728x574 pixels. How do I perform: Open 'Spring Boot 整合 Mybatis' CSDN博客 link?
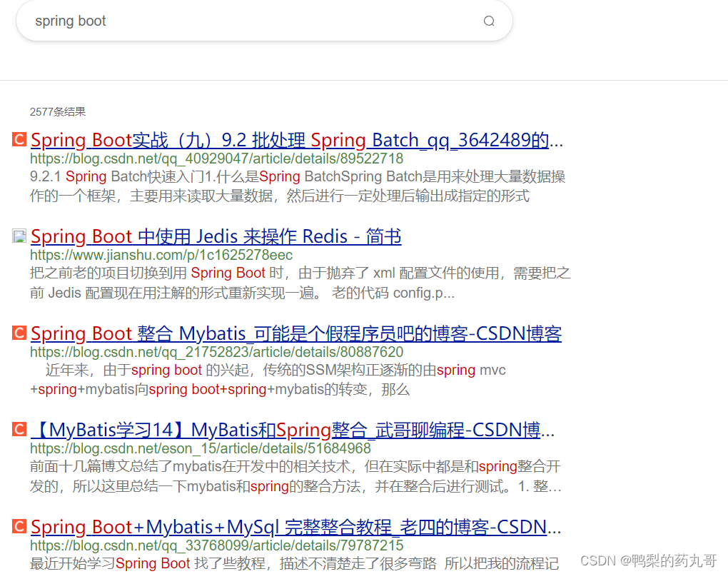296,333
